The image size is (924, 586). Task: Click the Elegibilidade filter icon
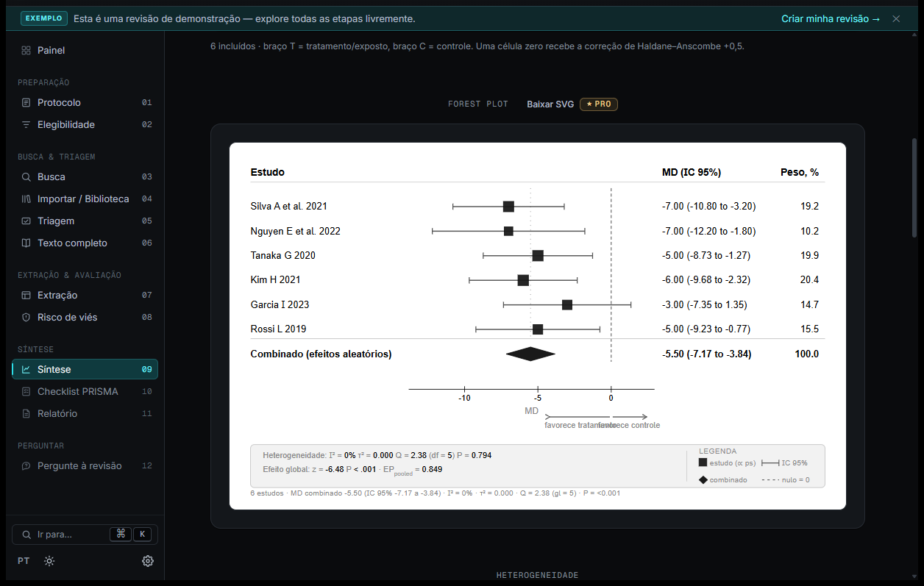pos(26,125)
